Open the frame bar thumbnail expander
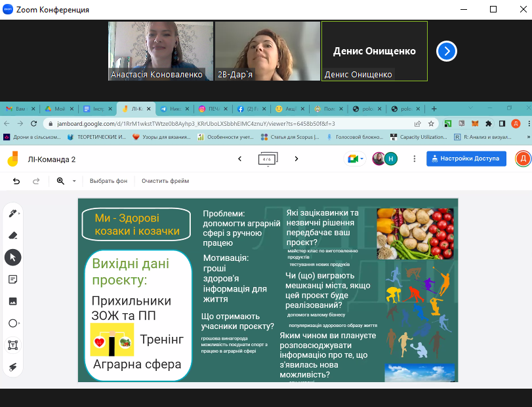532x407 pixels. (x=268, y=159)
